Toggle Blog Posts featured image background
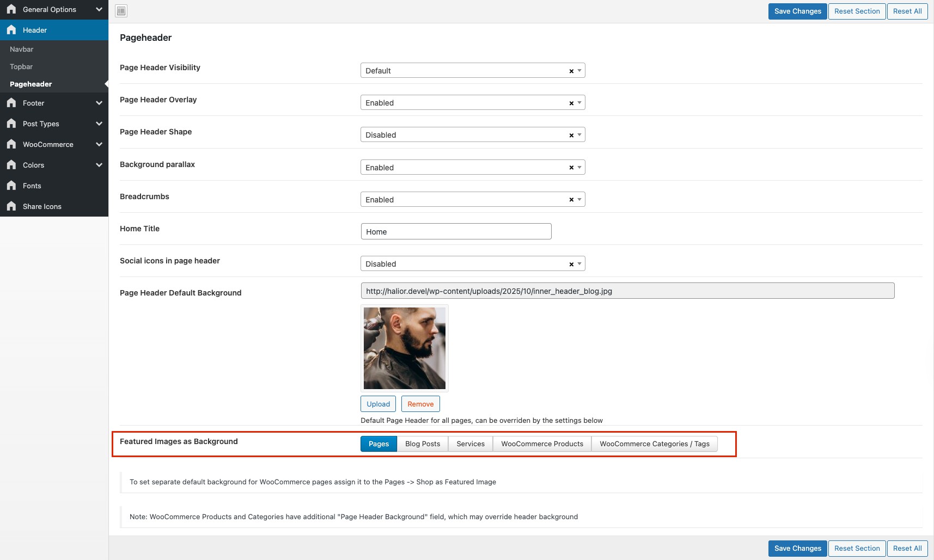The height and width of the screenshot is (560, 934). tap(423, 444)
